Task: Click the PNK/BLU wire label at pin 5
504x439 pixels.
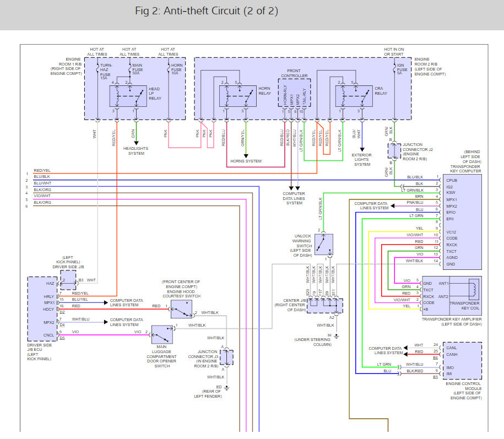Action: [x=415, y=203]
